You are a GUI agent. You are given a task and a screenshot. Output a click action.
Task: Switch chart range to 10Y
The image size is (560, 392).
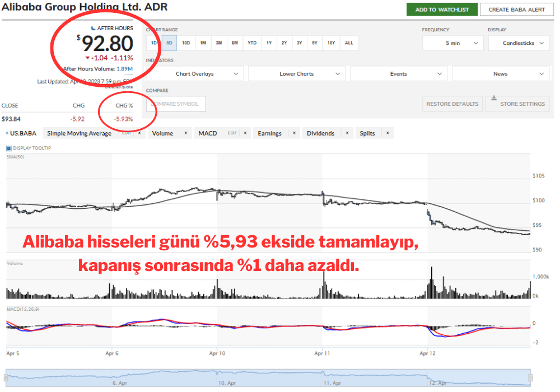(331, 43)
